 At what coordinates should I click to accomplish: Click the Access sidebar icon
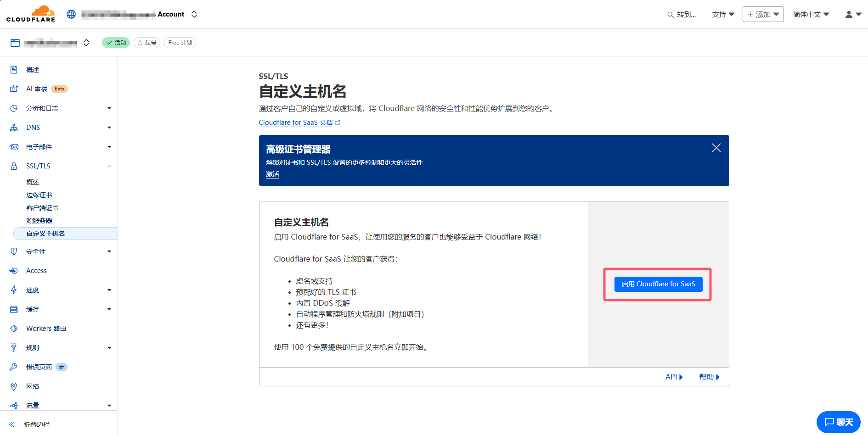[14, 271]
